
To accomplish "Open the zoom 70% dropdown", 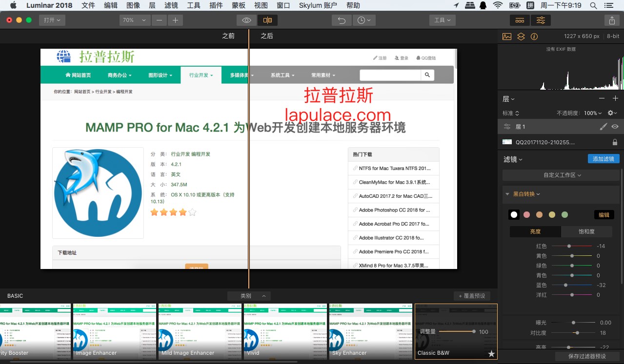I will (135, 20).
